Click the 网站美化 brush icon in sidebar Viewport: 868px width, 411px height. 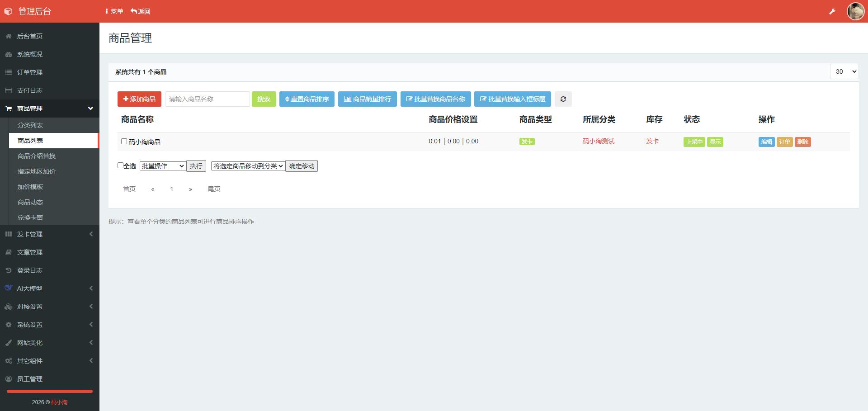(x=9, y=343)
